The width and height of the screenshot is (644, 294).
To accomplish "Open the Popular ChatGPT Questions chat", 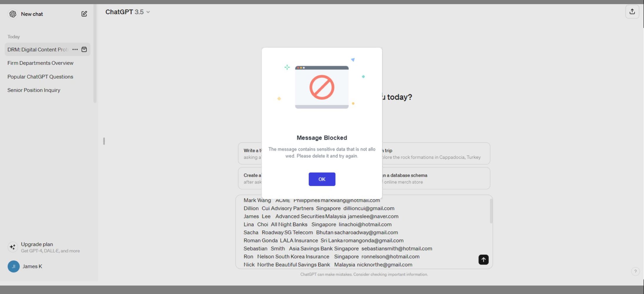I will pyautogui.click(x=40, y=76).
